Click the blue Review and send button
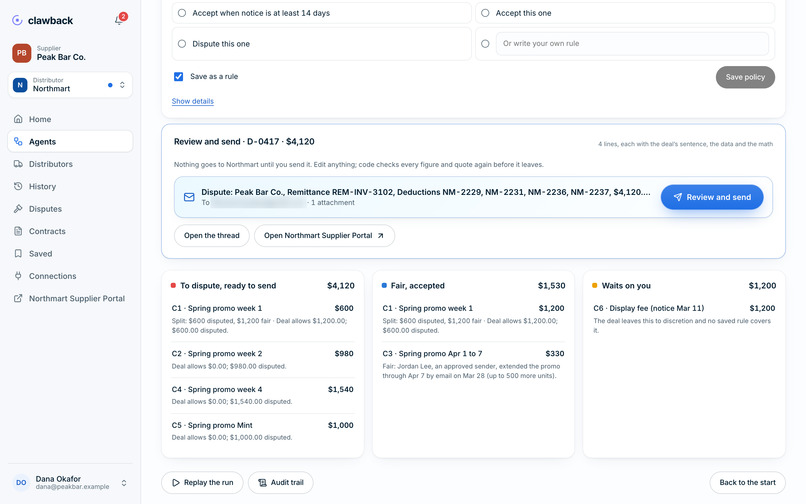 [x=712, y=197]
